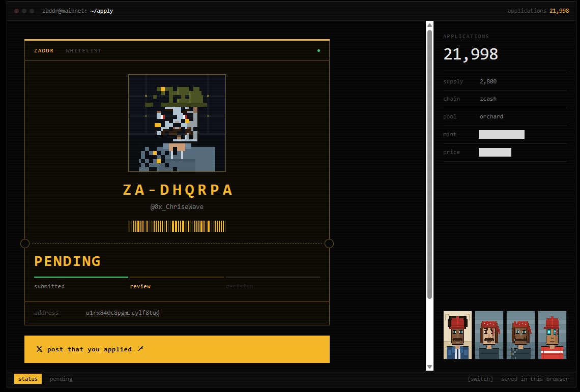Click the status tab in the bottom bar
Image resolution: width=580 pixels, height=392 pixels.
pos(28,379)
